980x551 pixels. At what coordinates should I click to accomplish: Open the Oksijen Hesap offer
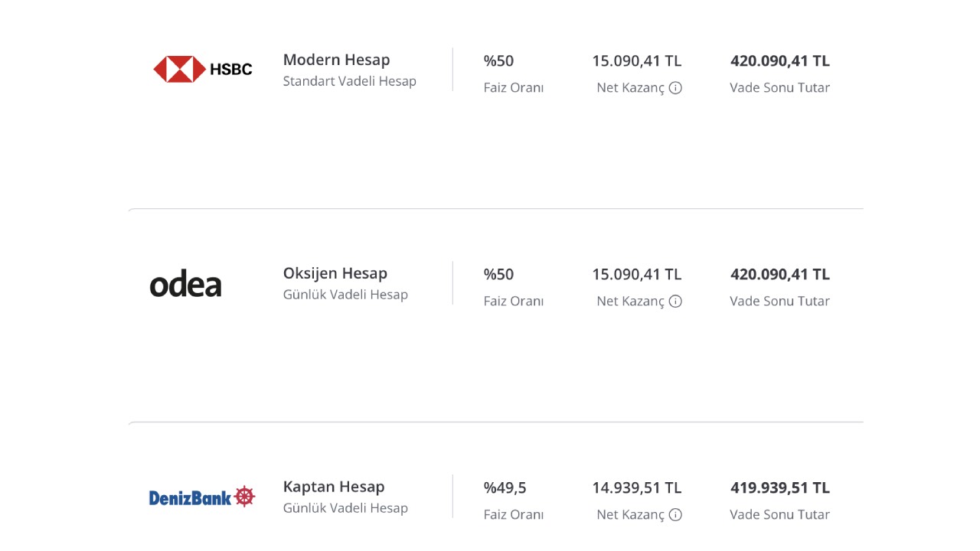click(335, 273)
